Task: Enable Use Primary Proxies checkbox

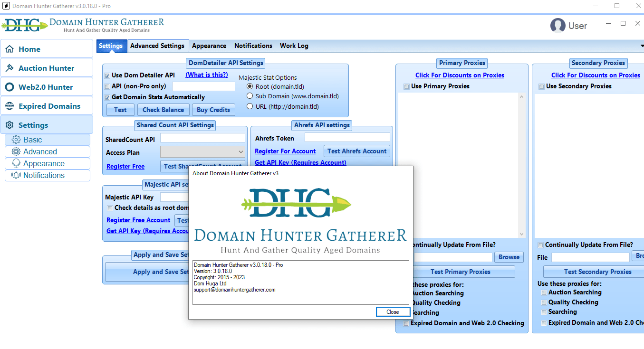Action: [406, 86]
